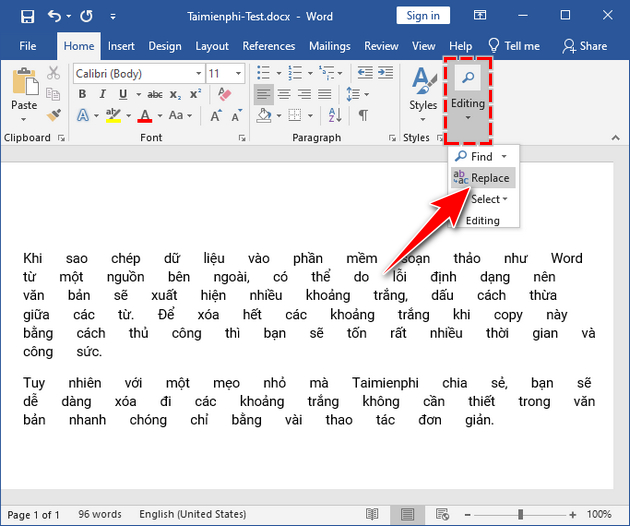This screenshot has height=526, width=630.
Task: Toggle Justify paragraph alignment
Action: 325,94
